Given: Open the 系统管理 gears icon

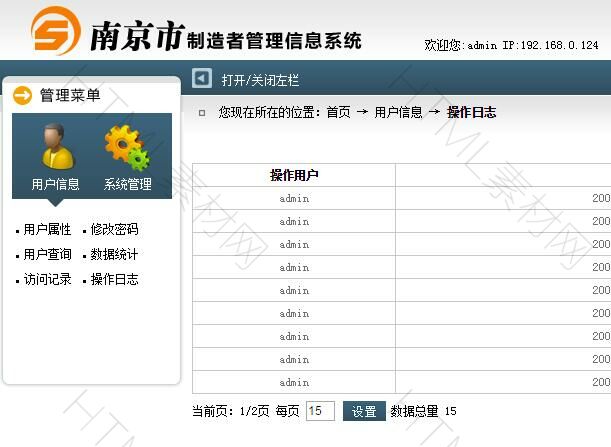Looking at the screenshot, I should (127, 148).
